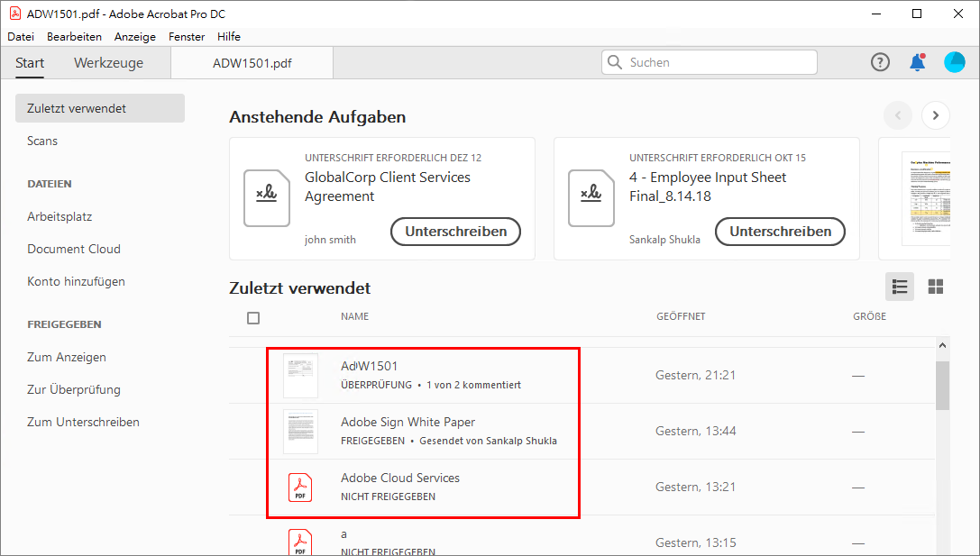This screenshot has height=556, width=980.
Task: Show previous pending tasks with left chevron
Action: [898, 115]
